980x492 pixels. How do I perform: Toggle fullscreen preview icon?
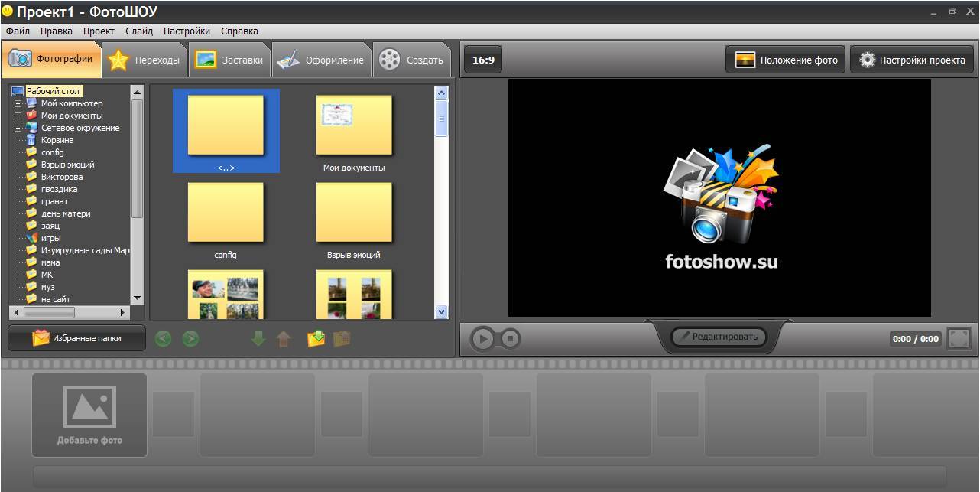[959, 338]
